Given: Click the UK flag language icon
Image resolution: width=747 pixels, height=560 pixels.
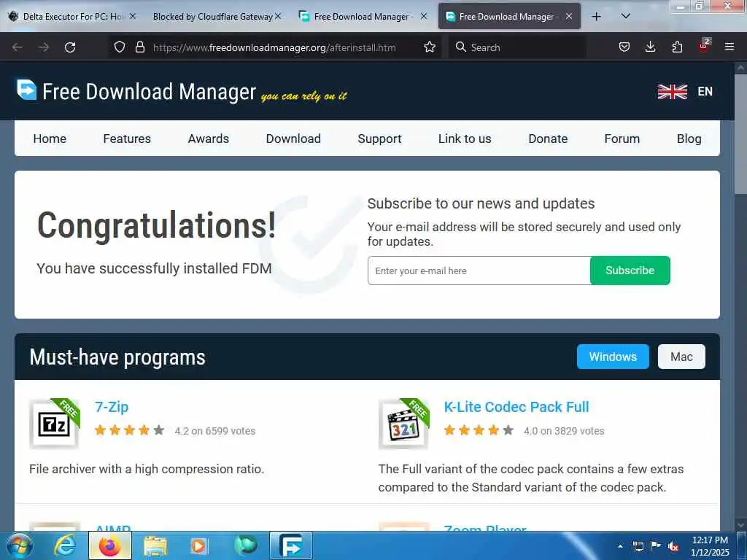Looking at the screenshot, I should click(x=672, y=91).
